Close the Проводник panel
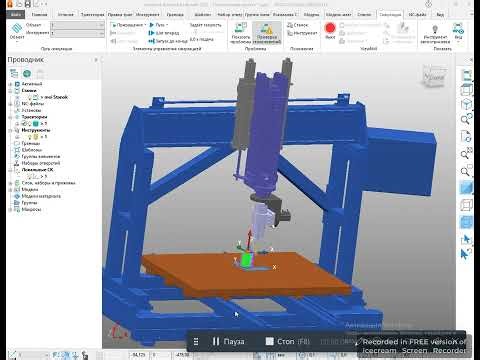The image size is (480, 360). point(96,60)
